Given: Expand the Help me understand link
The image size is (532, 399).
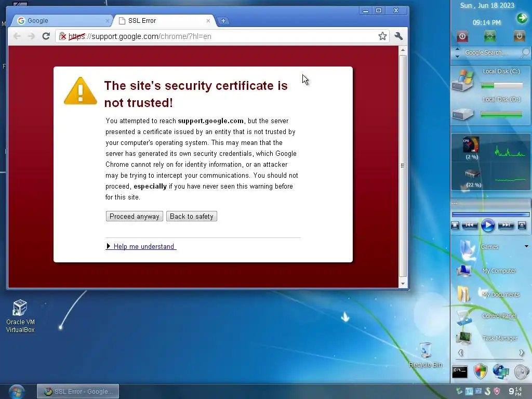Looking at the screenshot, I should (x=141, y=246).
